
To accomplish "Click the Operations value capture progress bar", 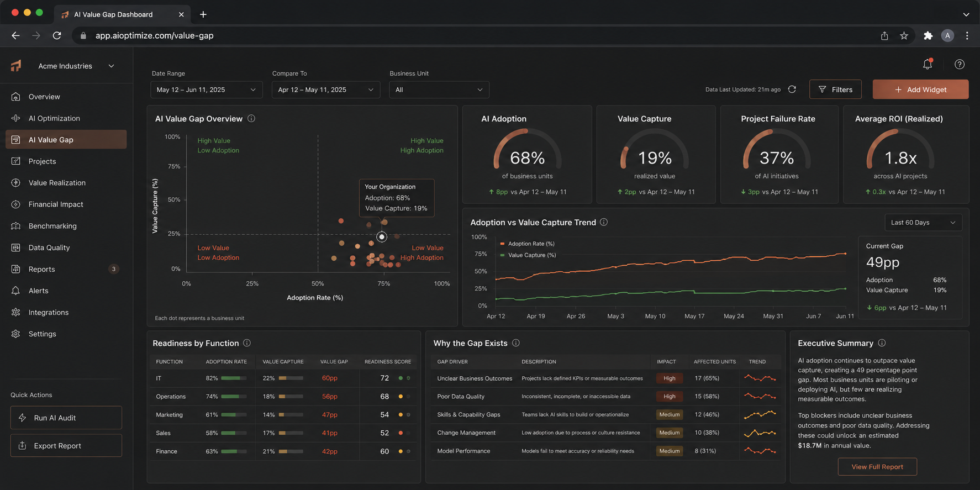I will pos(291,397).
